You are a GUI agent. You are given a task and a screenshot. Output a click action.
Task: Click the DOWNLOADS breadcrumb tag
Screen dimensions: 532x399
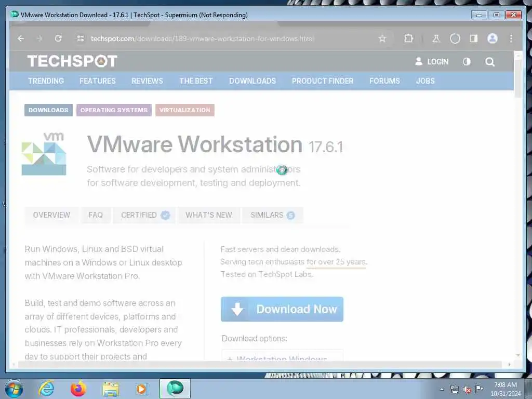coord(48,110)
